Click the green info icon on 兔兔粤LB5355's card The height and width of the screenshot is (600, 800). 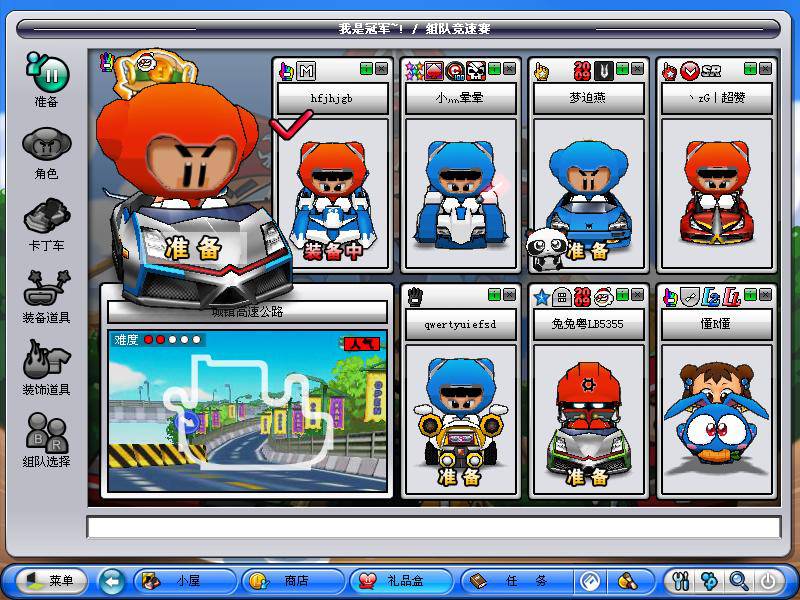click(x=622, y=294)
